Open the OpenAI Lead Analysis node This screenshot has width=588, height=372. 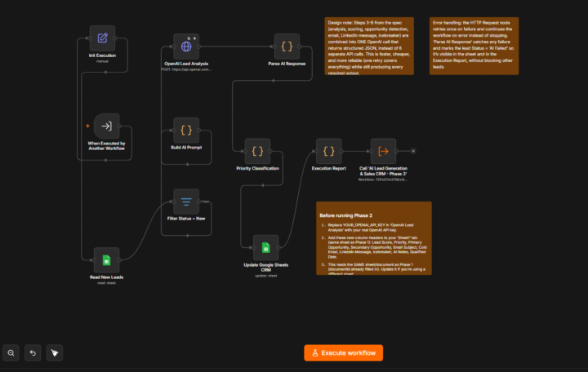point(186,46)
